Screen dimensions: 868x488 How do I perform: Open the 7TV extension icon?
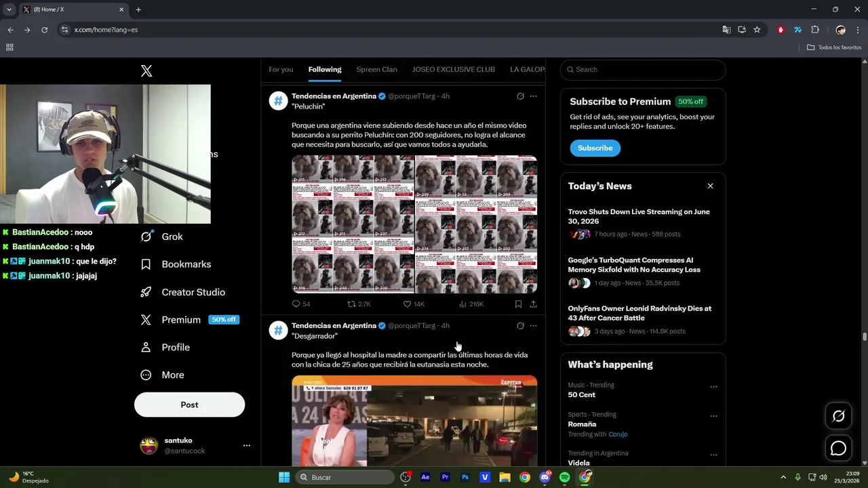797,30
